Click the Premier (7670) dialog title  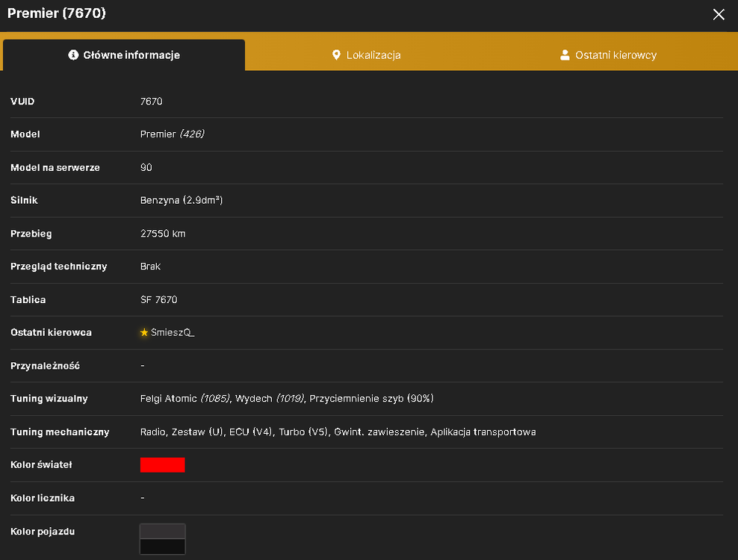57,13
